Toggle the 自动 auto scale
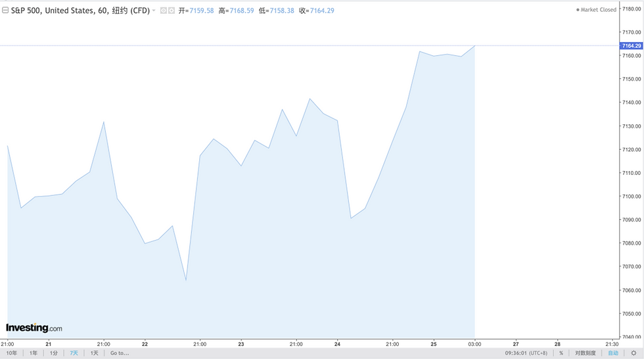This screenshot has width=644, height=359. pyautogui.click(x=612, y=353)
